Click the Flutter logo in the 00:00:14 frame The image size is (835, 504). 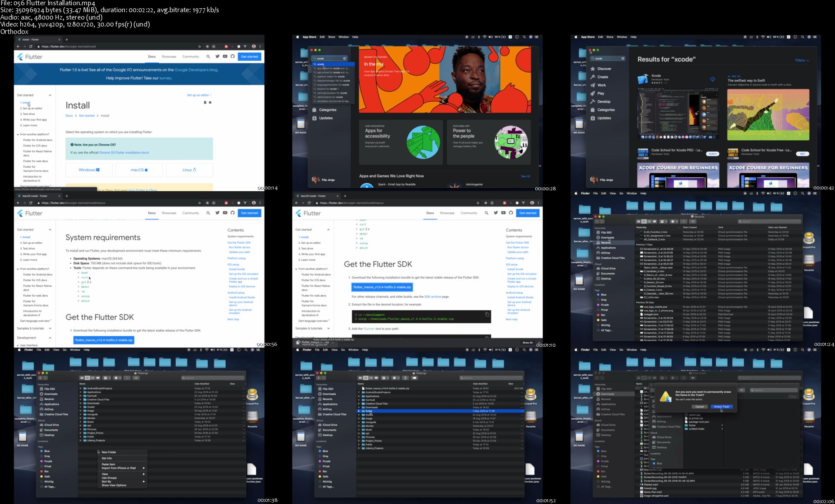pyautogui.click(x=30, y=57)
